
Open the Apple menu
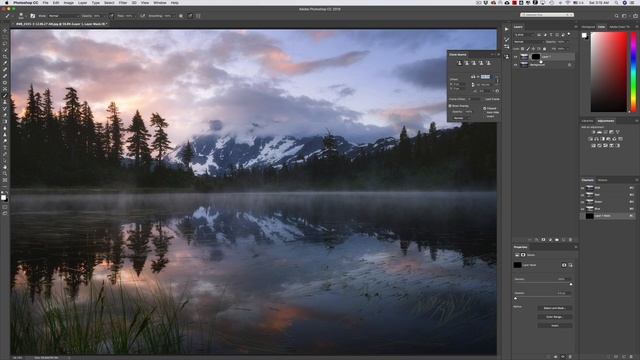(7, 2)
